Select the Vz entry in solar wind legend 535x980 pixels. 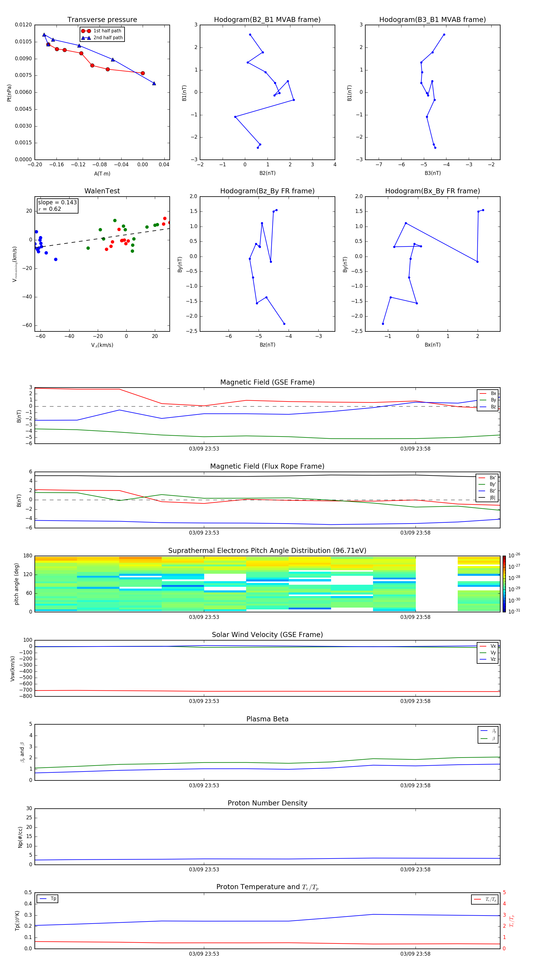click(x=488, y=659)
